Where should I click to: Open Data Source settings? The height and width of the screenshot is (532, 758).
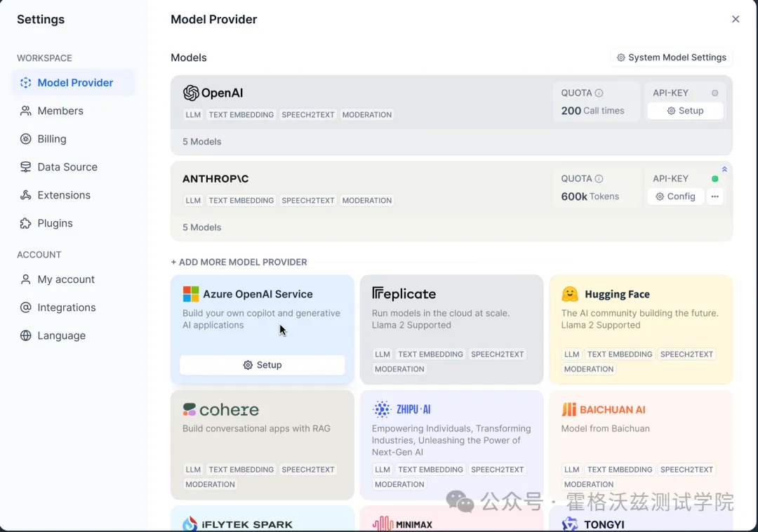click(74, 167)
